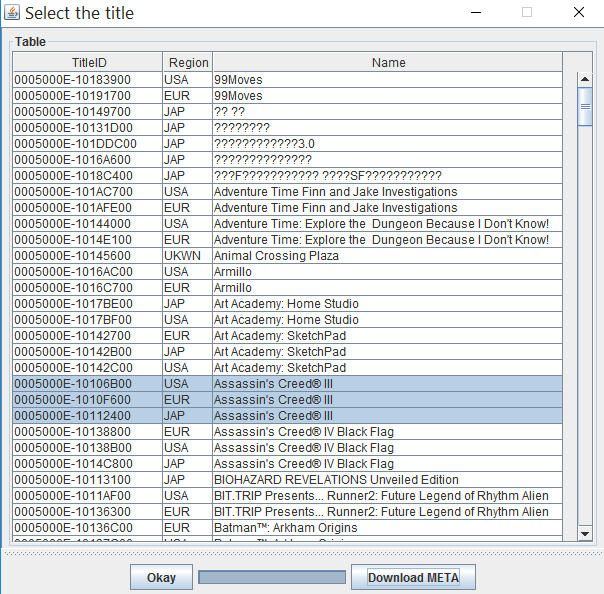
Task: Select TitleID 0005000E-10144000
Action: pyautogui.click(x=88, y=223)
